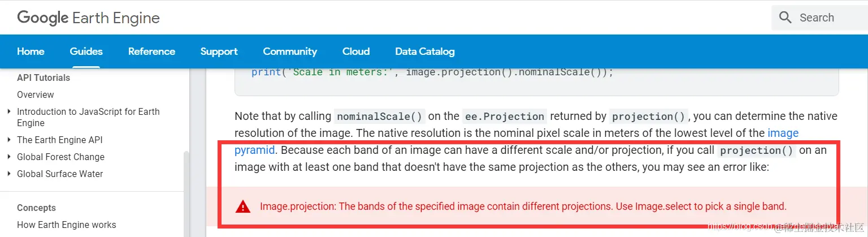This screenshot has height=237, width=868.
Task: Open the Community tab
Action: pyautogui.click(x=290, y=51)
